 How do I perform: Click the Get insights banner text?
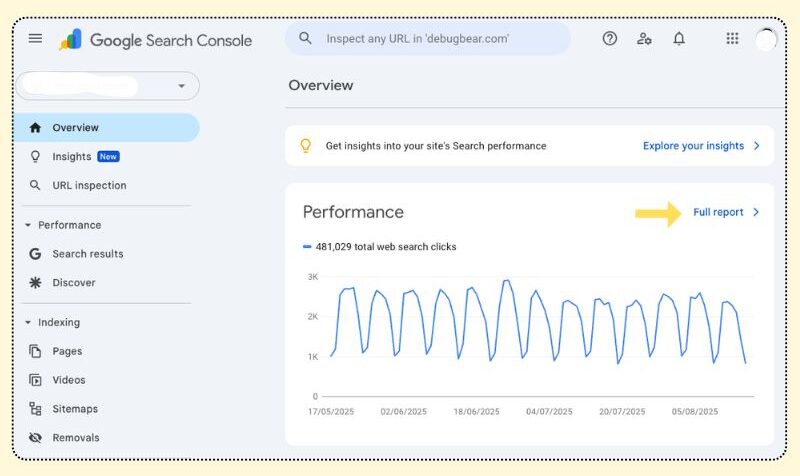(x=436, y=146)
